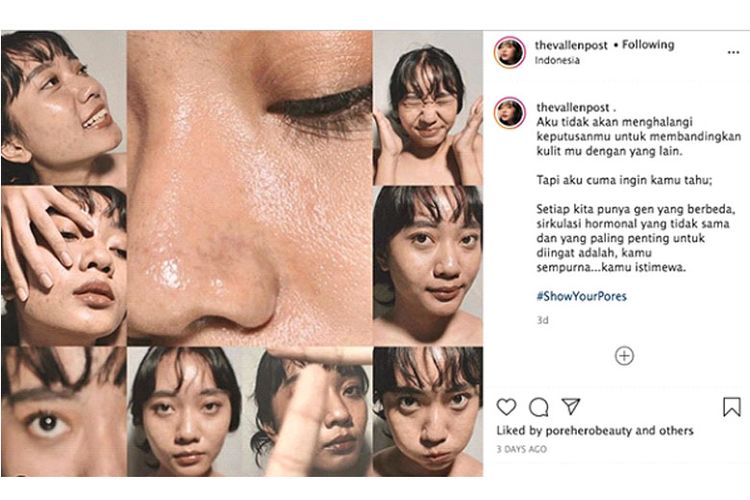Toggle the Following status button

(648, 45)
